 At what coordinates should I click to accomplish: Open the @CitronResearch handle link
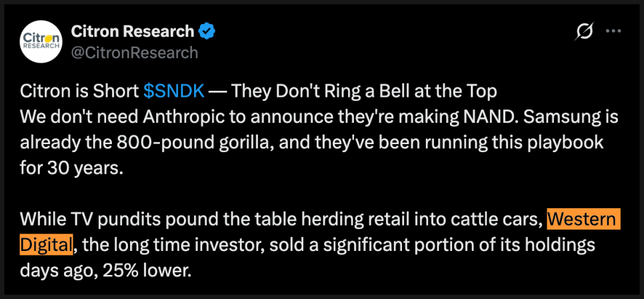point(134,52)
